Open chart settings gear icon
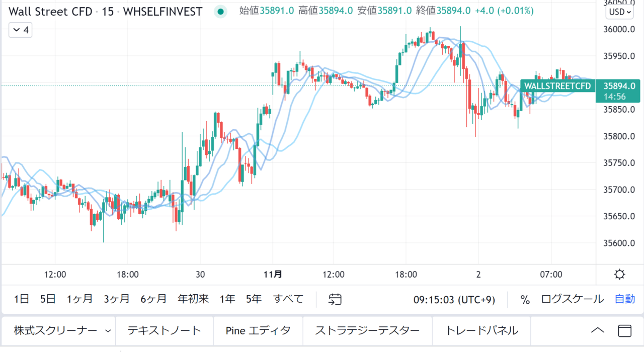The width and height of the screenshot is (644, 352). 620,275
